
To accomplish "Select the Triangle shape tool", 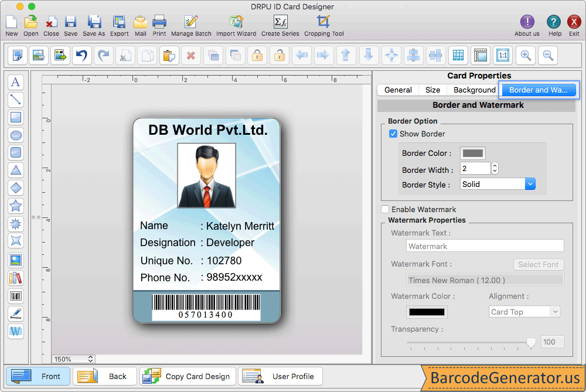I will 16,171.
